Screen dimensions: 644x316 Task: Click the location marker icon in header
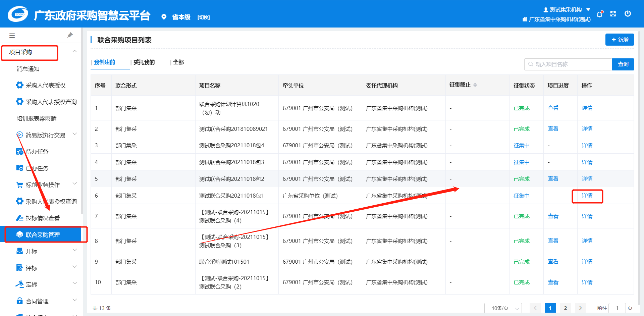tap(164, 17)
